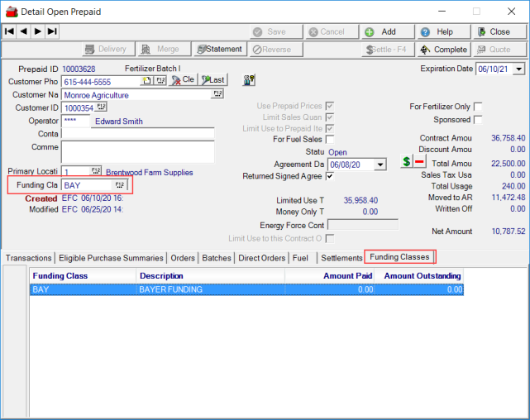The width and height of the screenshot is (530, 420).
Task: Select the BAY funding class row
Action: tap(246, 290)
